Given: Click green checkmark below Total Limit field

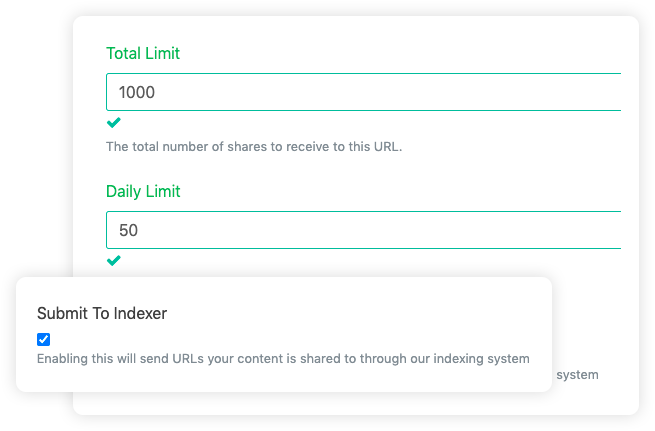Looking at the screenshot, I should [x=113, y=122].
